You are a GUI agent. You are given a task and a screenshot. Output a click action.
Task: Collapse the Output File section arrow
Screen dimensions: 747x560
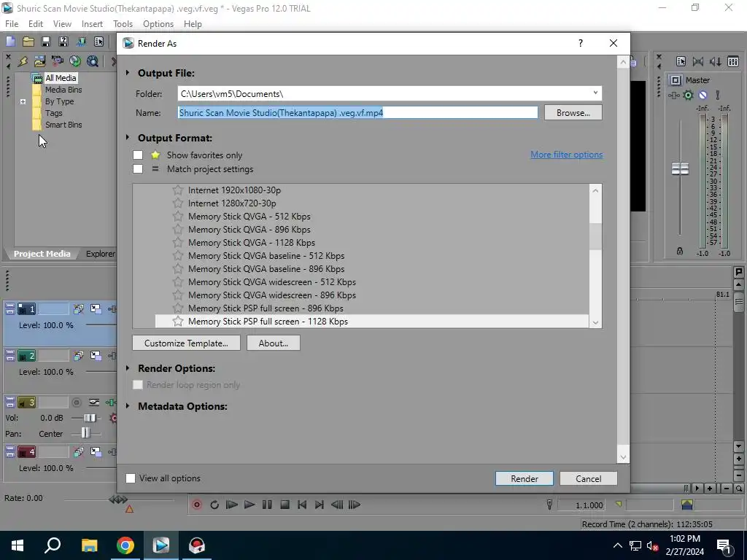click(x=128, y=73)
